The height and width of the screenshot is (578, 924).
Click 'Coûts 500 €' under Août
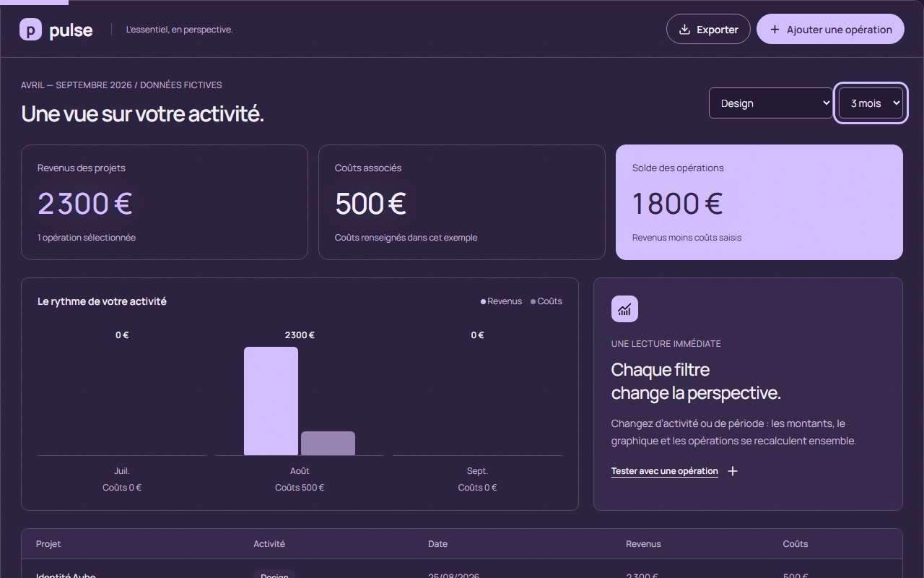(300, 488)
